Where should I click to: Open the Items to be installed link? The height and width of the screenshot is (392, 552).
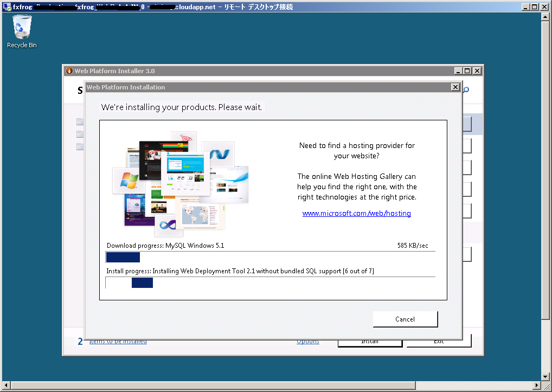pos(118,342)
